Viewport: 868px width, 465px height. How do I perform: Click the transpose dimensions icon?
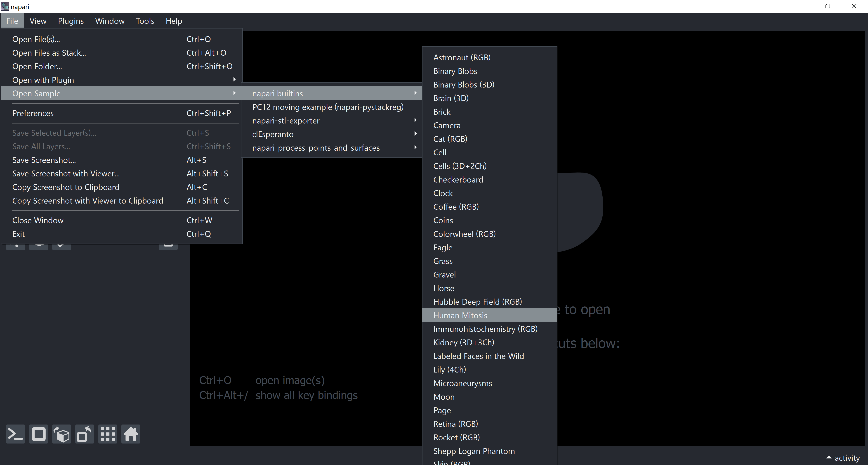[x=85, y=434]
